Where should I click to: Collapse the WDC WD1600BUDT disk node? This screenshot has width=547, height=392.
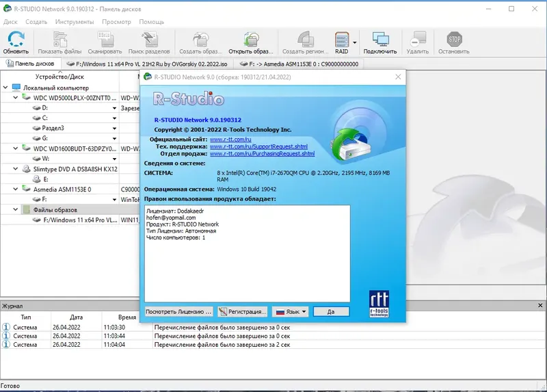15,148
